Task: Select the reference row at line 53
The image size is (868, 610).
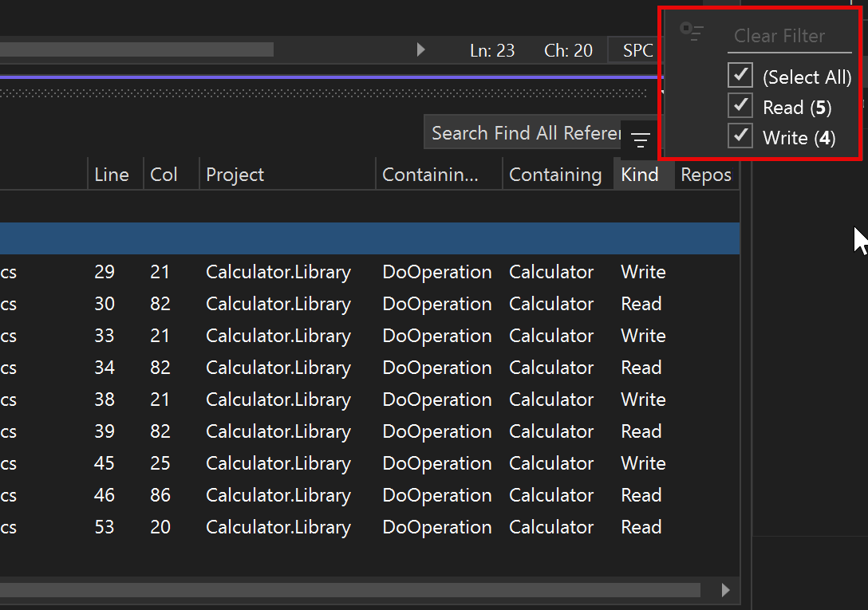Action: point(370,527)
